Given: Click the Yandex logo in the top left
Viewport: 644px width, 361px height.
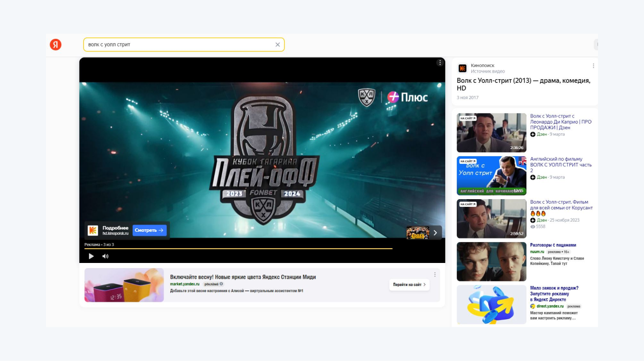Looking at the screenshot, I should pos(56,44).
